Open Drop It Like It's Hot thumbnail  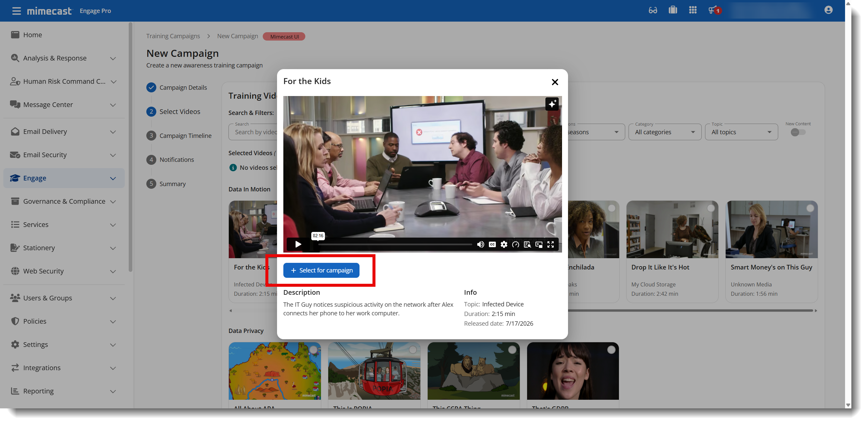pos(672,230)
